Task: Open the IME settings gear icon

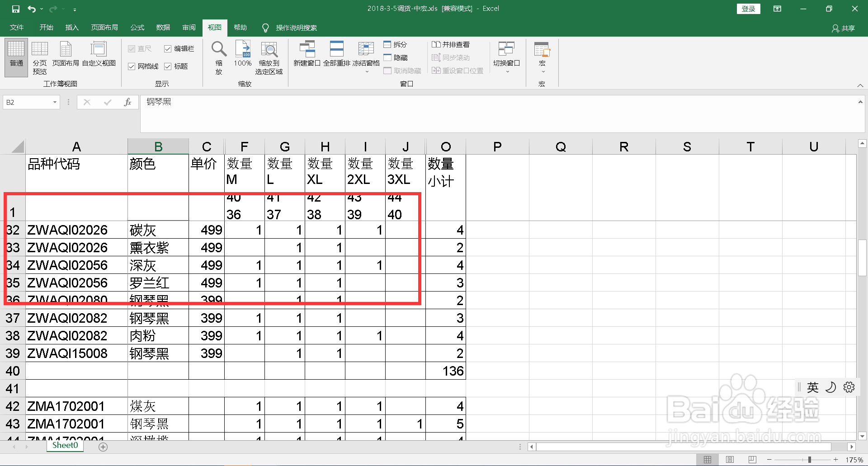Action: [x=849, y=387]
